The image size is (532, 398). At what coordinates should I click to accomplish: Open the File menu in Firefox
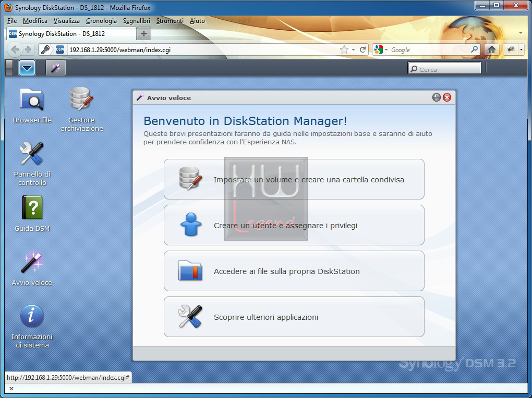point(12,21)
